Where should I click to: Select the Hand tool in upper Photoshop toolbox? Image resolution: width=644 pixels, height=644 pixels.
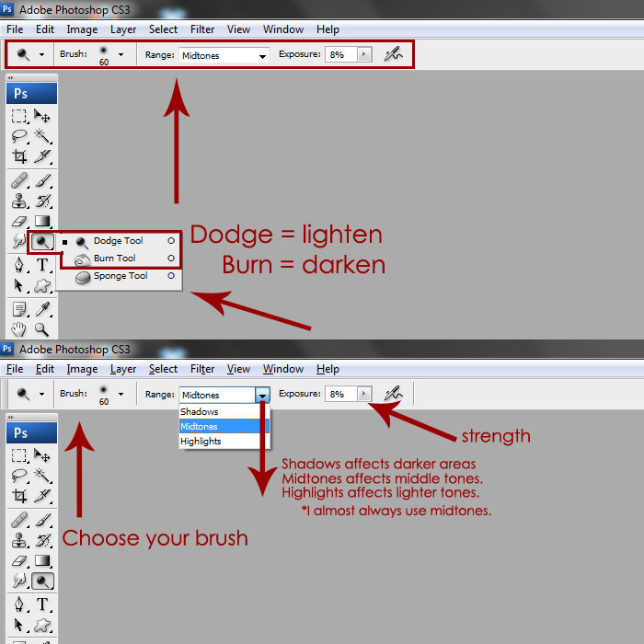(x=19, y=329)
